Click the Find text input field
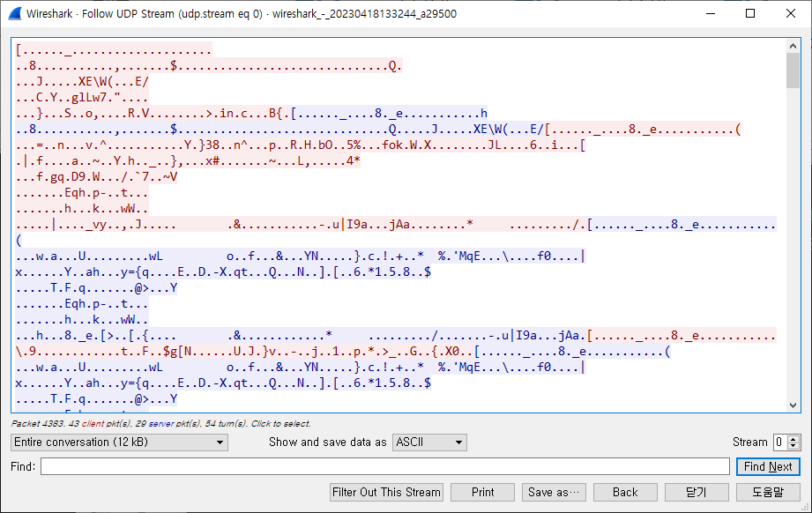The width and height of the screenshot is (812, 513). [384, 466]
